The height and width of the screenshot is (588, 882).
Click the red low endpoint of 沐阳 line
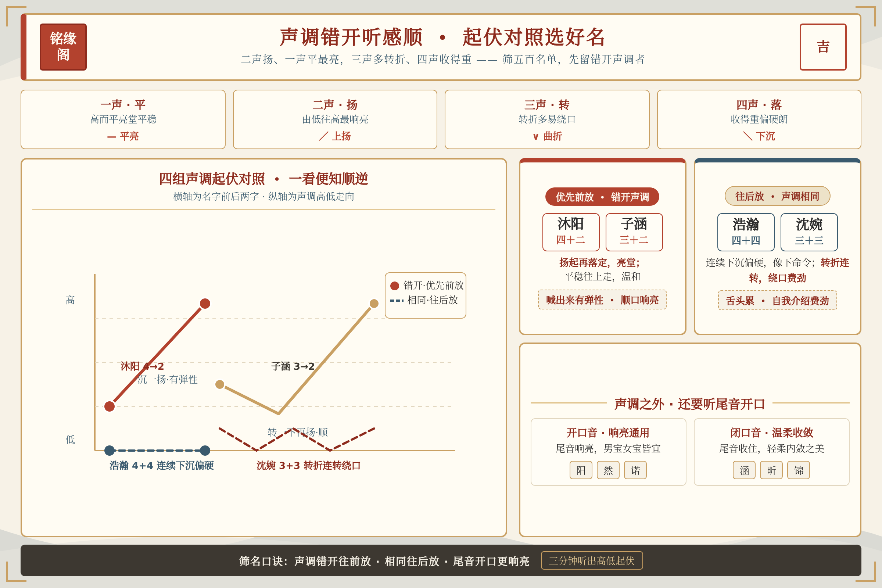coord(110,406)
